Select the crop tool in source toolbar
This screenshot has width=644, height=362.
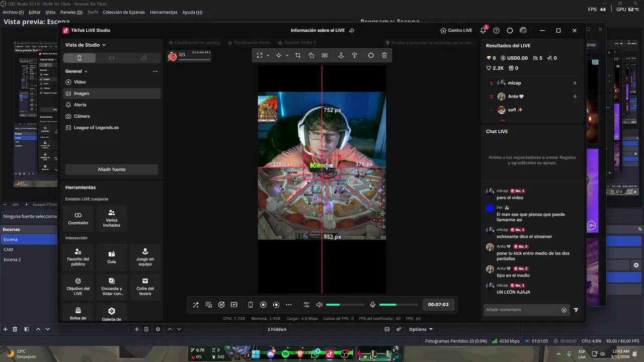tap(298, 55)
